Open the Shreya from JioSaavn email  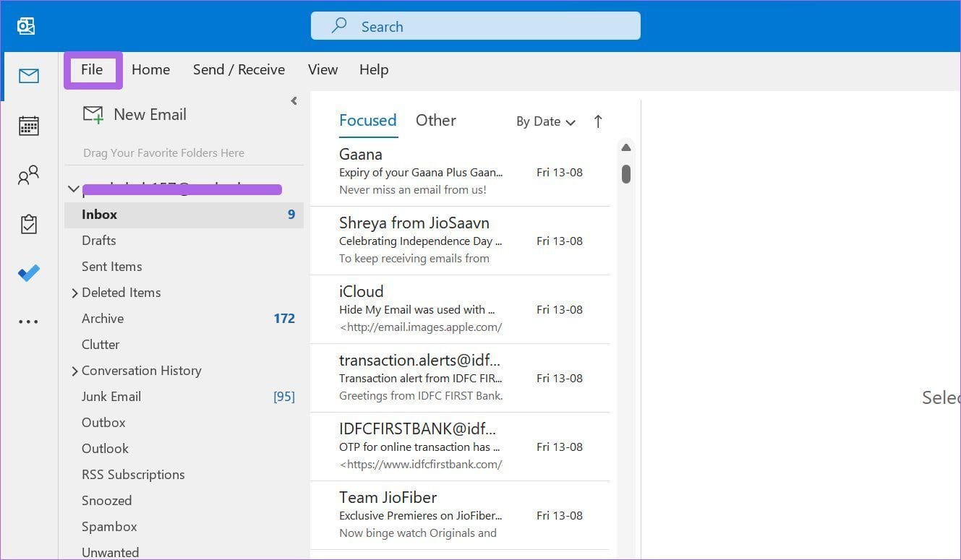[460, 241]
